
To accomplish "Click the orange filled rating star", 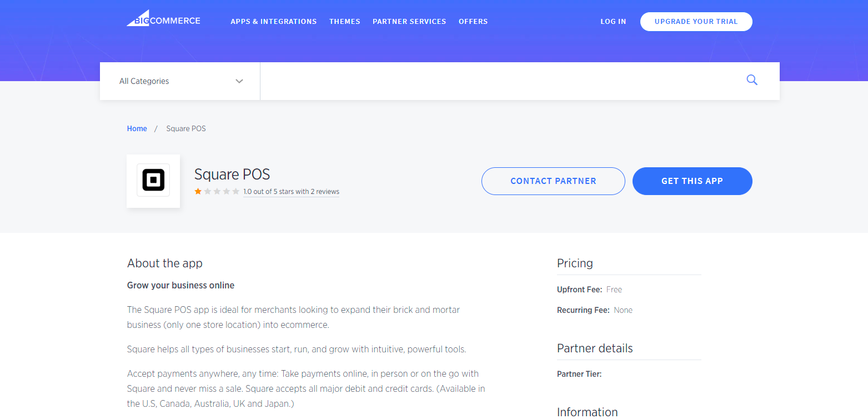I will click(x=198, y=192).
